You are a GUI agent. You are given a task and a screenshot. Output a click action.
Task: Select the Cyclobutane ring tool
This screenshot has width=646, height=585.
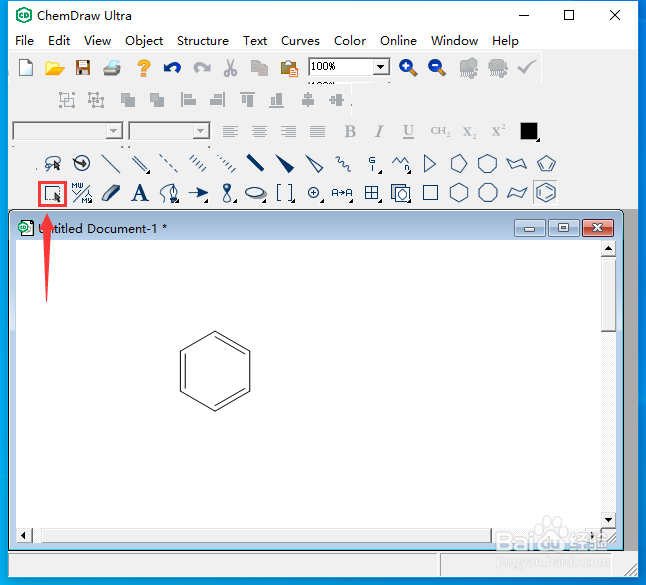pyautogui.click(x=431, y=193)
